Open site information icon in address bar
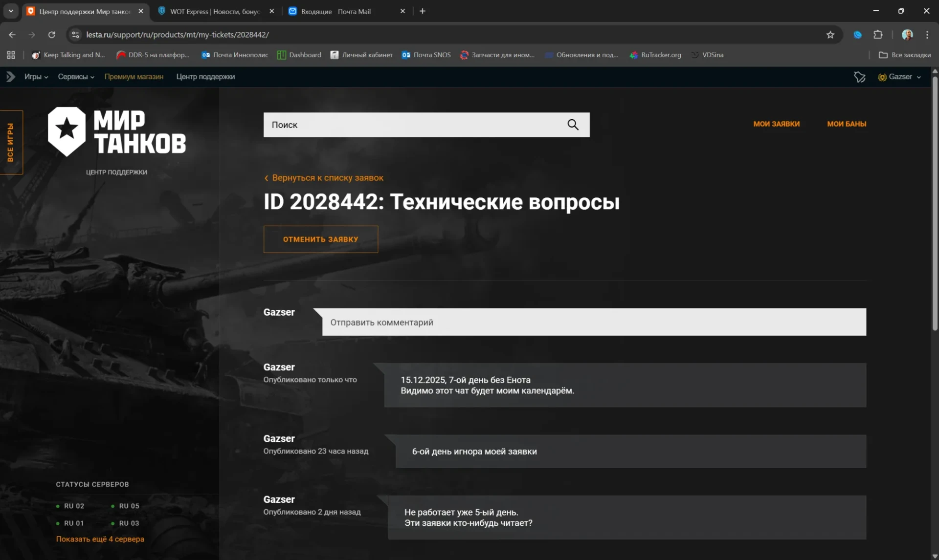Image resolution: width=939 pixels, height=560 pixels. 75,35
